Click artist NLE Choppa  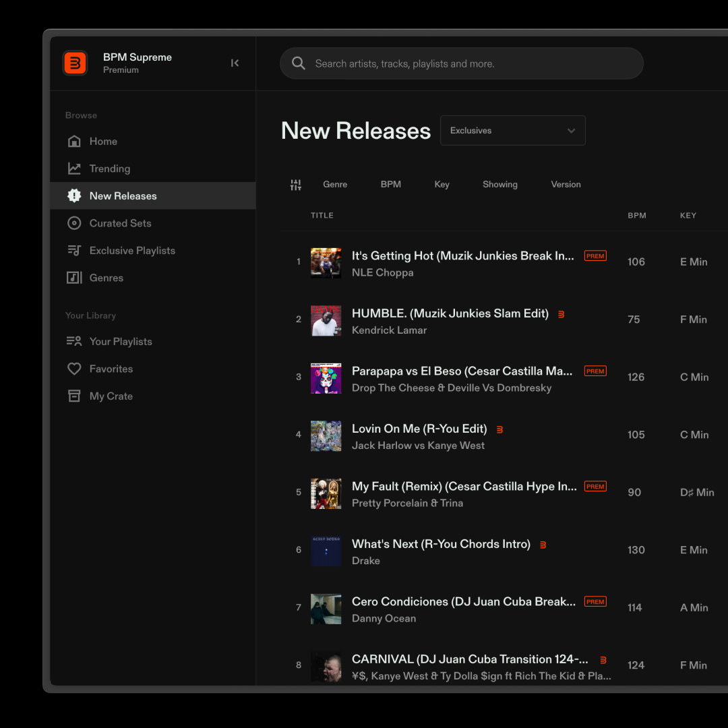[x=382, y=272]
